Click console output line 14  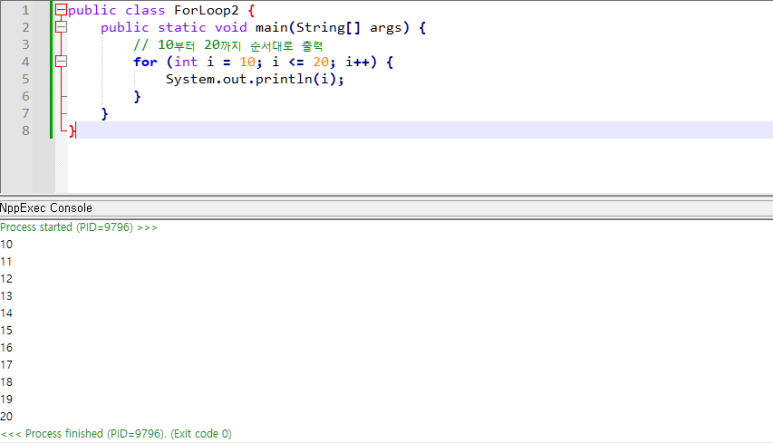[x=6, y=313]
